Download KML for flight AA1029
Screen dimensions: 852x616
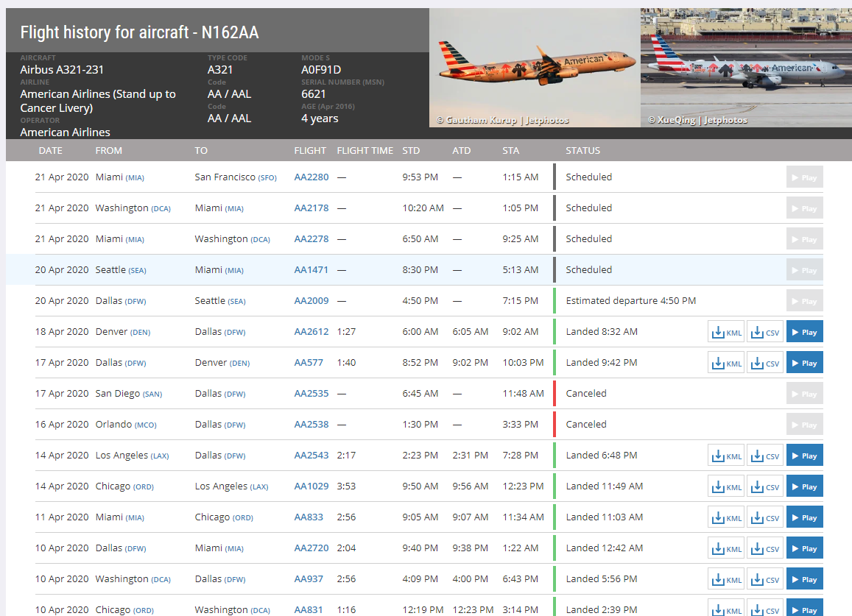727,486
